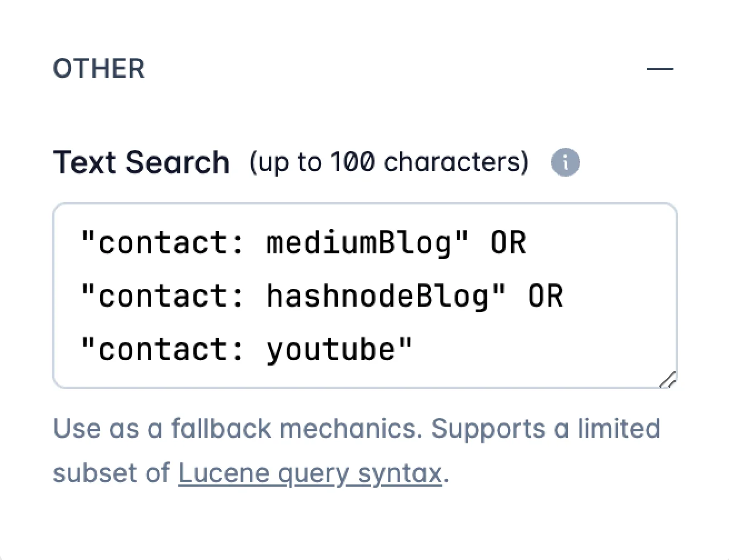Click the OTHER section header label
729x560 pixels.
[99, 69]
